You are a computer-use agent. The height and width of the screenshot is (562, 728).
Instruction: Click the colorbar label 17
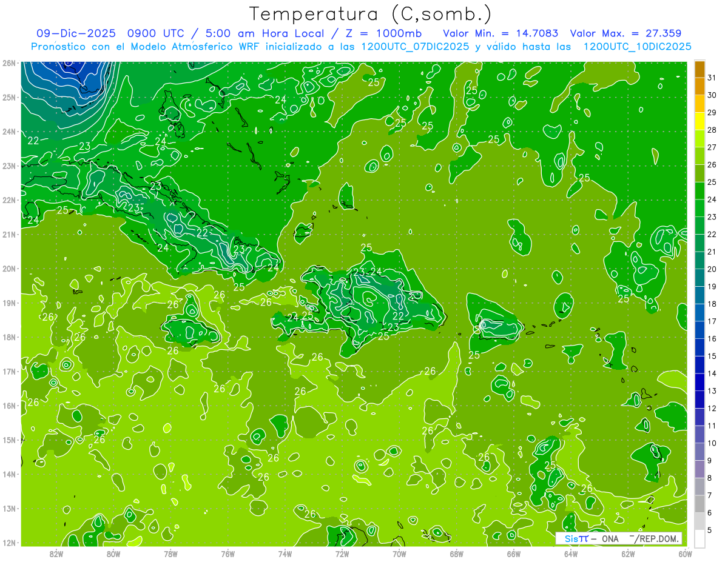pyautogui.click(x=712, y=321)
